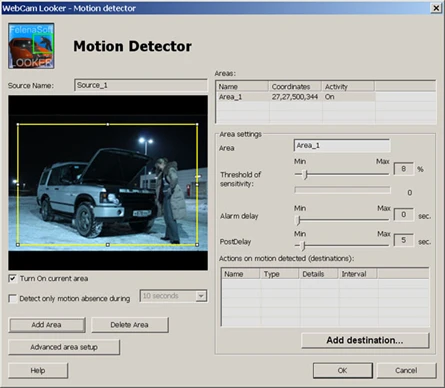The image size is (445, 388).
Task: Click the Delete Area button
Action: 130,325
